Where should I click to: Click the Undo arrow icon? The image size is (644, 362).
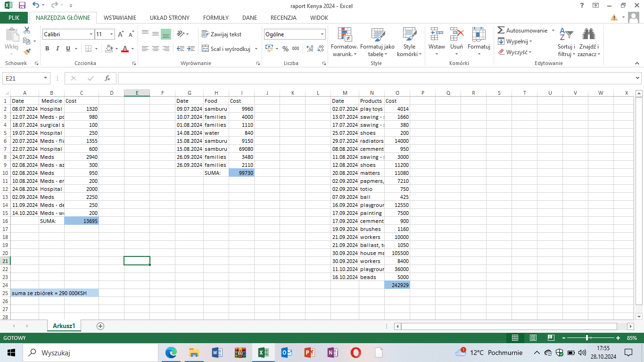tap(36, 6)
